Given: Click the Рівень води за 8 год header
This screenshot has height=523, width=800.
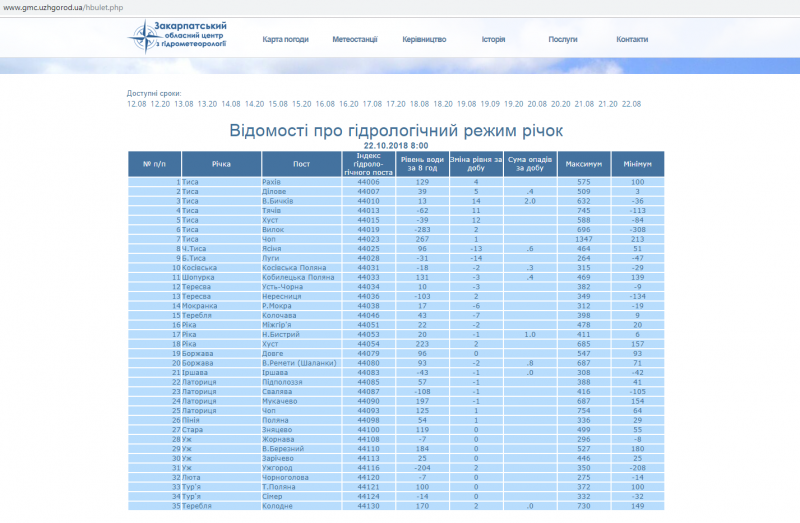Looking at the screenshot, I should (x=422, y=164).
